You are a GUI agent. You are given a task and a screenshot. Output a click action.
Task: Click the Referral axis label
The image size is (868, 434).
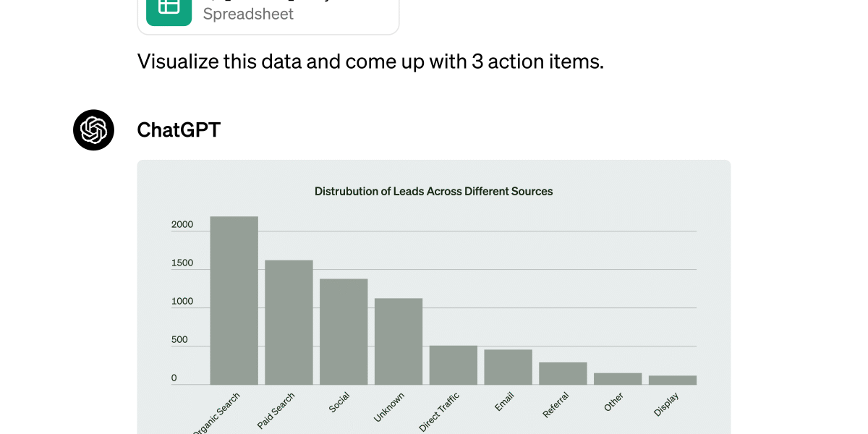click(556, 405)
